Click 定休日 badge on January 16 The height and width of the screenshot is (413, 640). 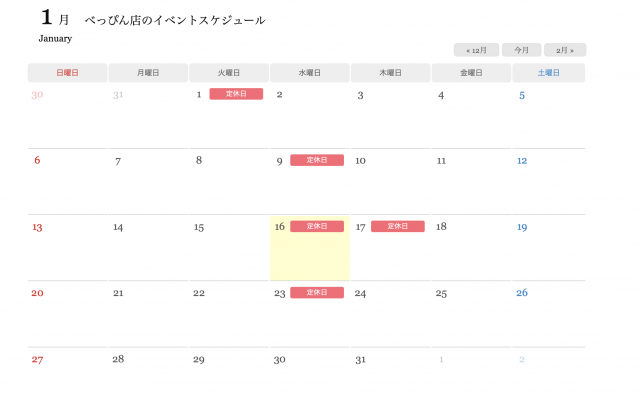click(317, 226)
